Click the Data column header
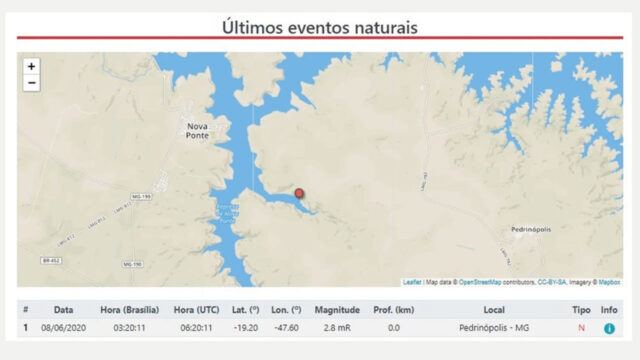 tap(63, 310)
